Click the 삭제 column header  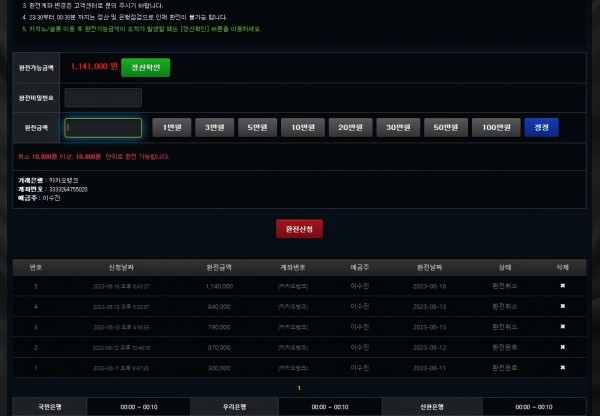click(562, 268)
